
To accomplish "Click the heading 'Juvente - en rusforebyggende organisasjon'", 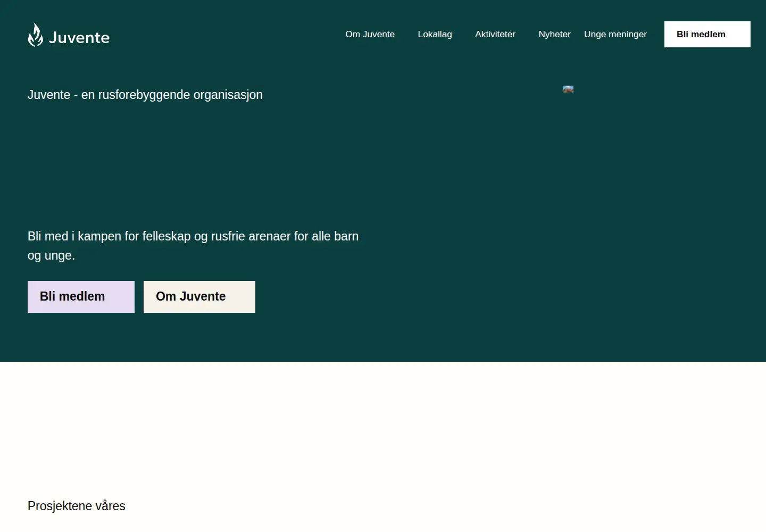I will 145,95.
